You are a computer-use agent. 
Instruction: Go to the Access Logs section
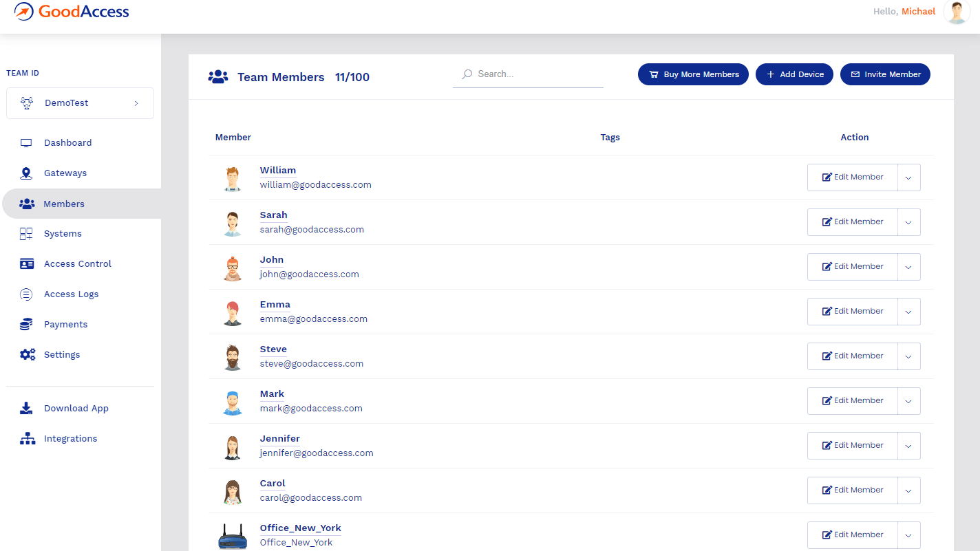click(71, 294)
